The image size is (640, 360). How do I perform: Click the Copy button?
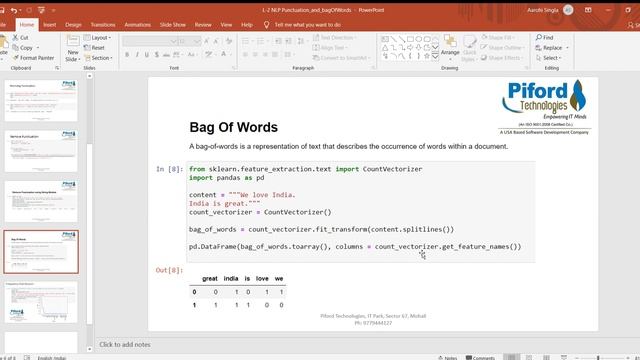(22, 48)
